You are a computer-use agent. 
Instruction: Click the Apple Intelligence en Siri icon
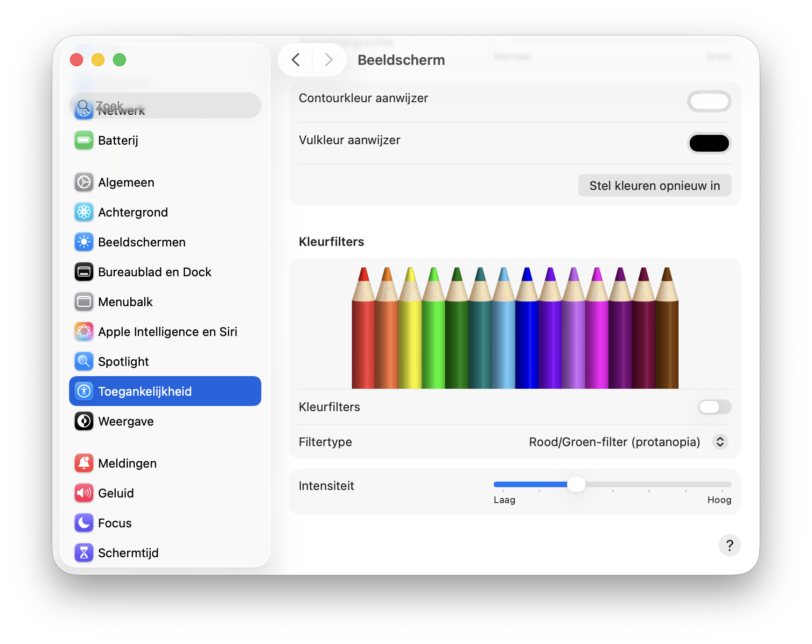click(x=84, y=332)
